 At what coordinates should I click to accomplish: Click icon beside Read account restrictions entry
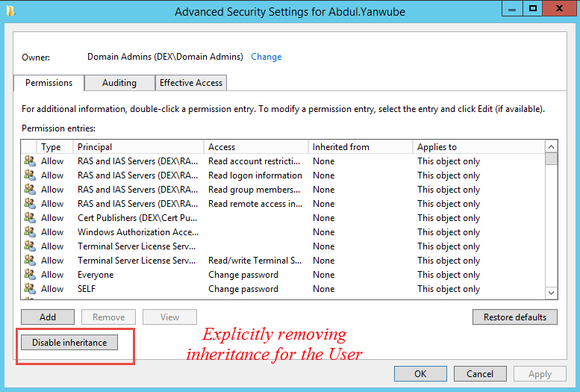click(30, 161)
